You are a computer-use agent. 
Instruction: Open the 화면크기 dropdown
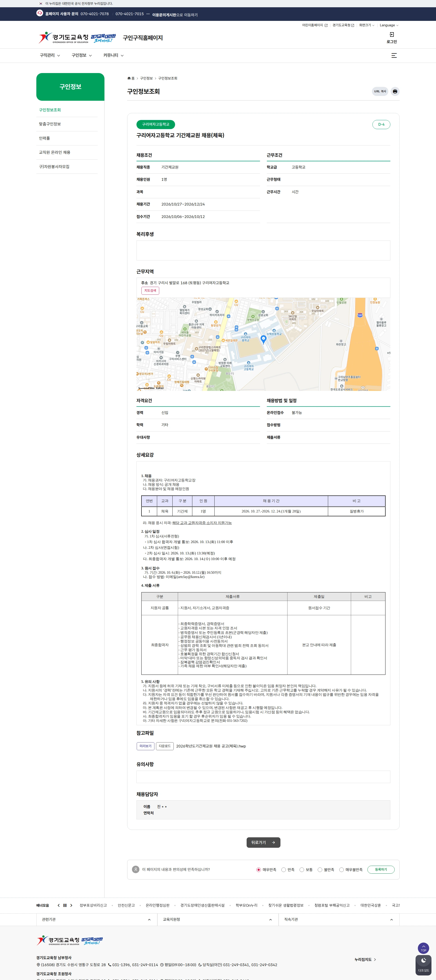coord(367,25)
